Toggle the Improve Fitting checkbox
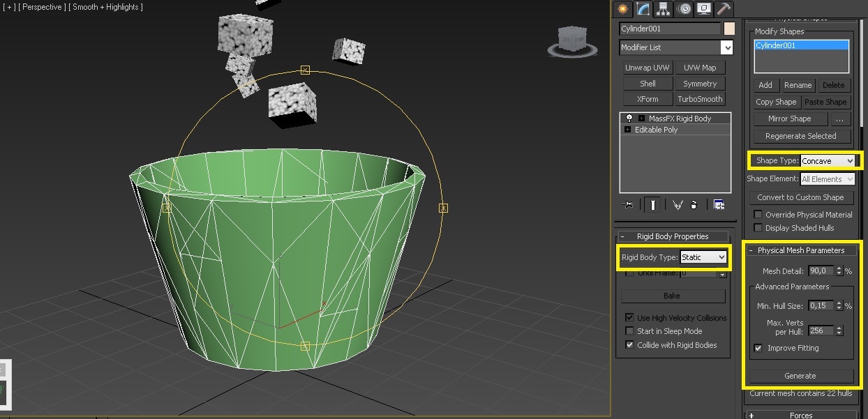 click(x=758, y=348)
